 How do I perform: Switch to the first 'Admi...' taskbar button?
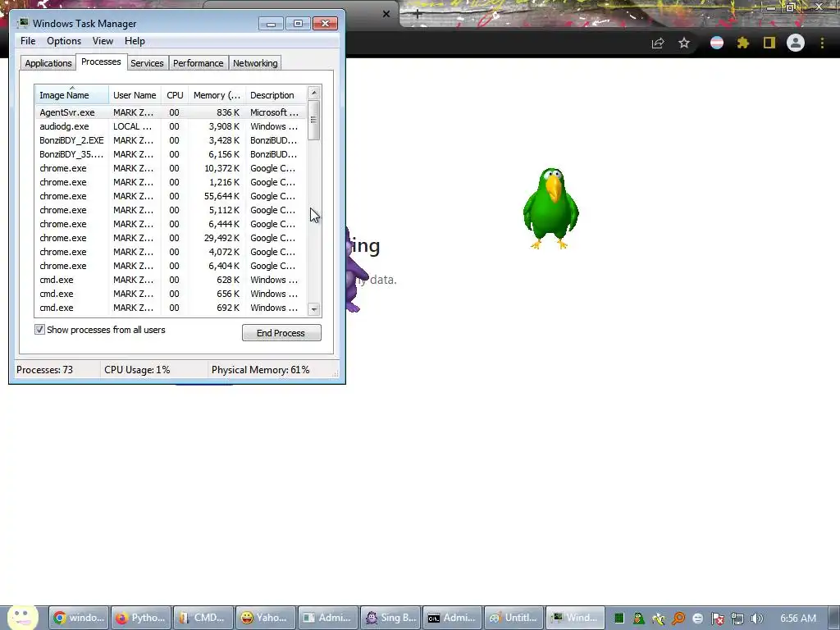tap(328, 618)
